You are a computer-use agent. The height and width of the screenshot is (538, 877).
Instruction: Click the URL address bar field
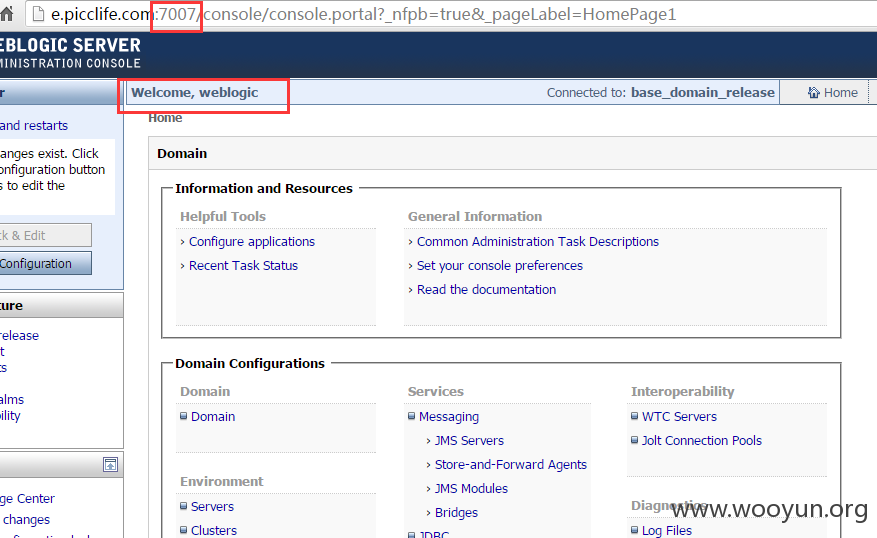tap(451, 14)
